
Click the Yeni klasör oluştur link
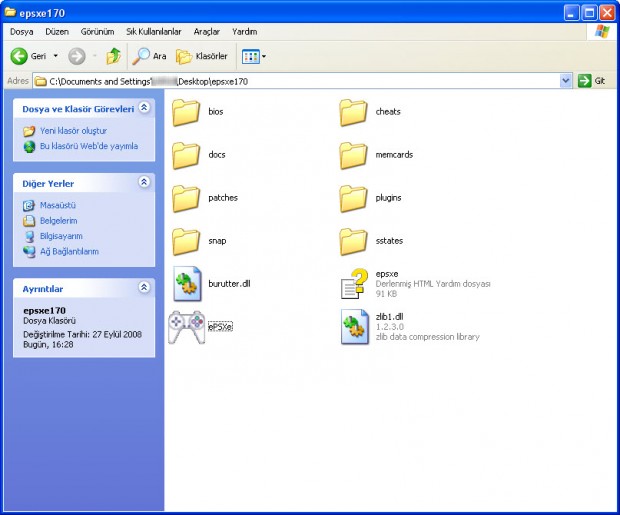(74, 131)
